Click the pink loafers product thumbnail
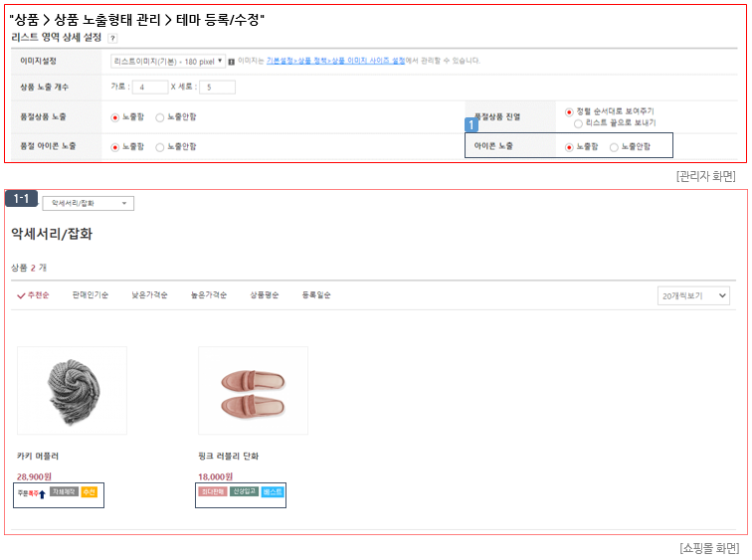Image resolution: width=752 pixels, height=560 pixels. point(253,390)
